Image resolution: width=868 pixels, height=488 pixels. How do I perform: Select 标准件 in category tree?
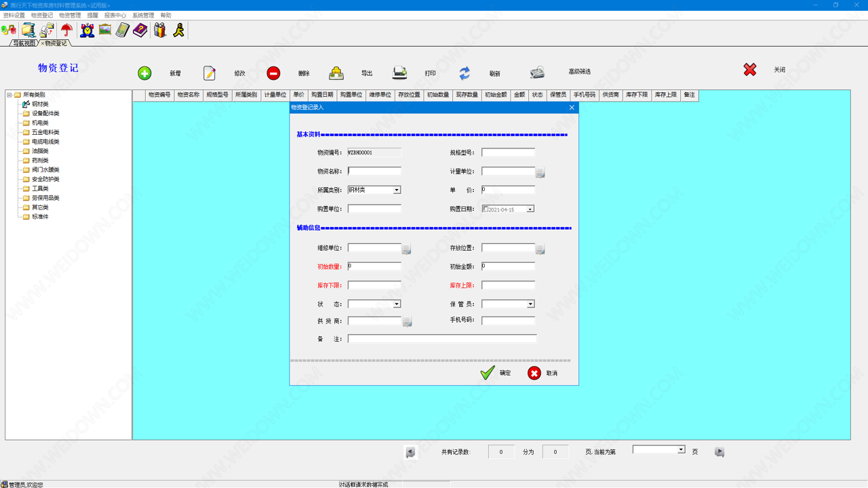tap(40, 217)
